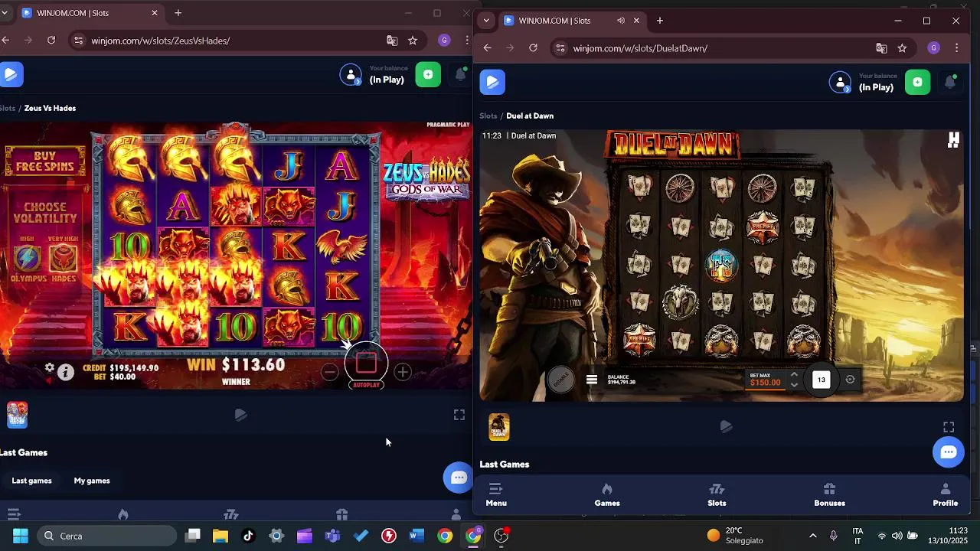Go back in right browser window
The height and width of the screenshot is (551, 980).
tap(487, 47)
